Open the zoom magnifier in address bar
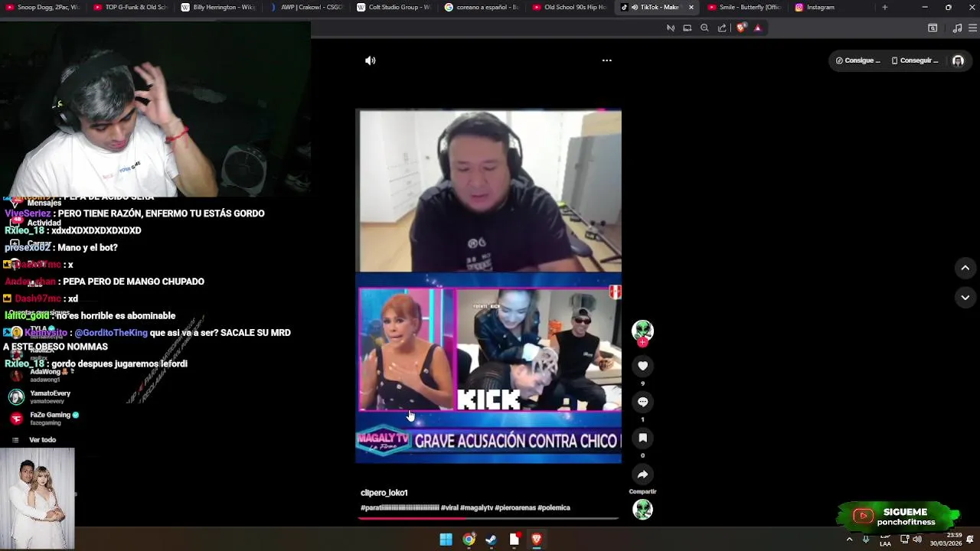Image resolution: width=980 pixels, height=551 pixels. (704, 28)
